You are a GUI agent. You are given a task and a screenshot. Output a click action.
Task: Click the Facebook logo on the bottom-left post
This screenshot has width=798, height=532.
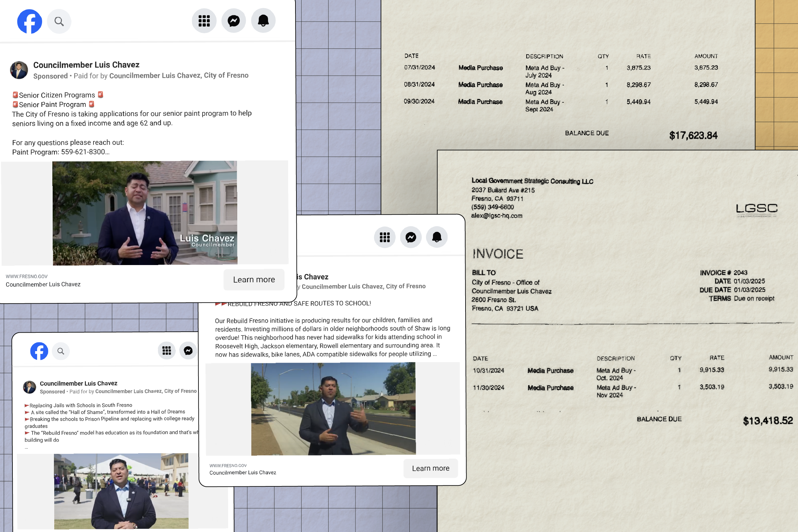(39, 351)
